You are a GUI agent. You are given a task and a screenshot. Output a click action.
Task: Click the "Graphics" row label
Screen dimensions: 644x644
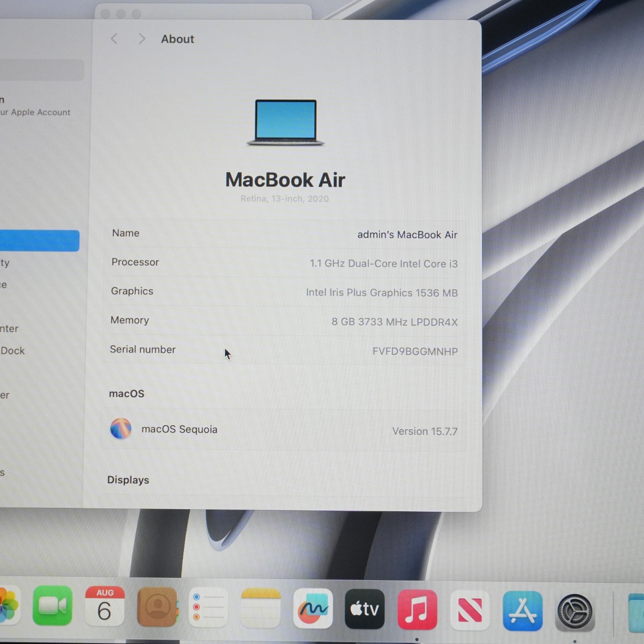tap(132, 291)
